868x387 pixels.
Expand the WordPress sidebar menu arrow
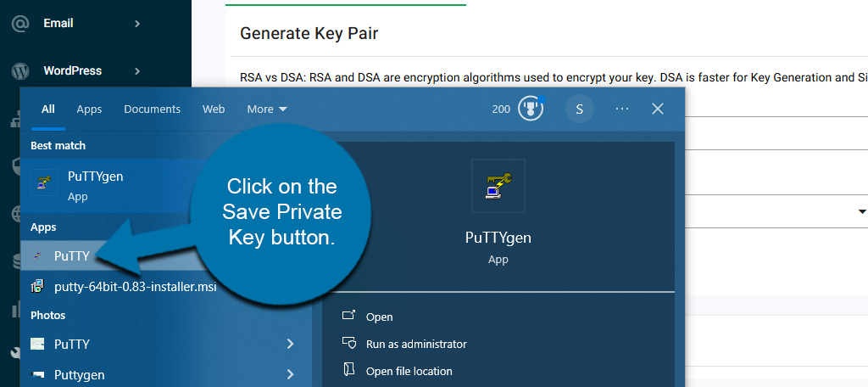pyautogui.click(x=136, y=71)
